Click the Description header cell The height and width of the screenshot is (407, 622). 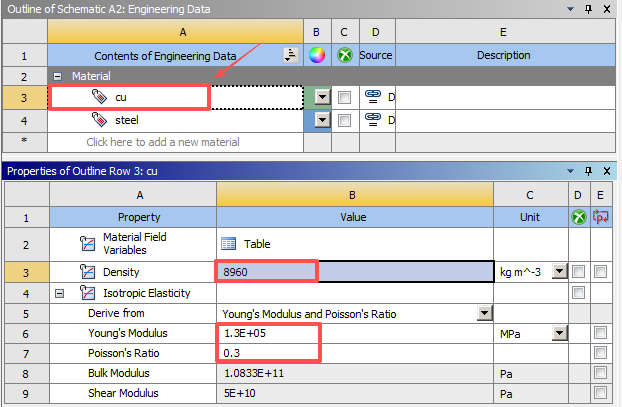tap(505, 55)
